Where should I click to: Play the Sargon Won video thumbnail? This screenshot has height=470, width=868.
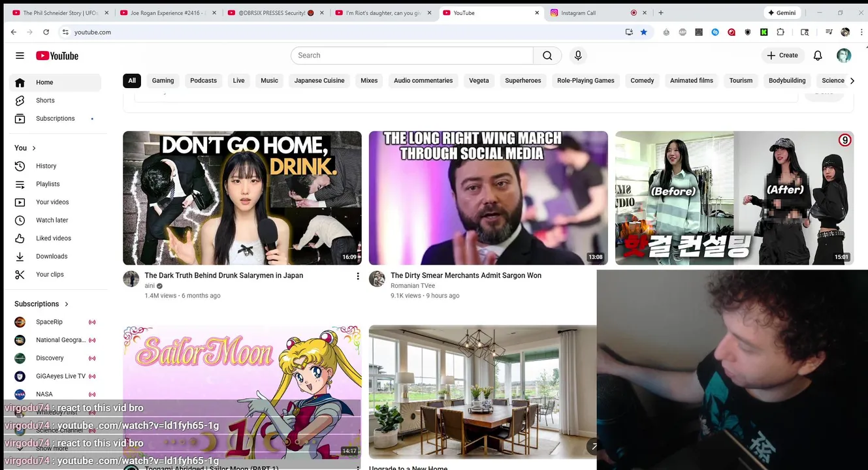488,198
